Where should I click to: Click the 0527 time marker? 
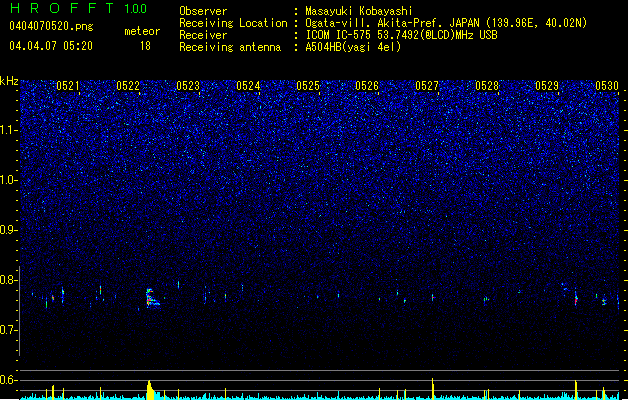(427, 86)
